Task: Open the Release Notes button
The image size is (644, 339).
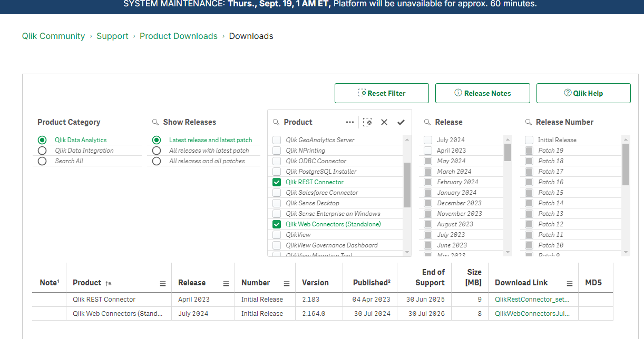Action: pyautogui.click(x=482, y=93)
